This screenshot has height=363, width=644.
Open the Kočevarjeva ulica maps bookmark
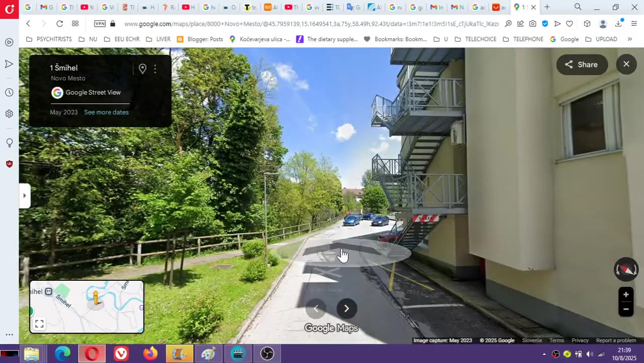tap(260, 39)
